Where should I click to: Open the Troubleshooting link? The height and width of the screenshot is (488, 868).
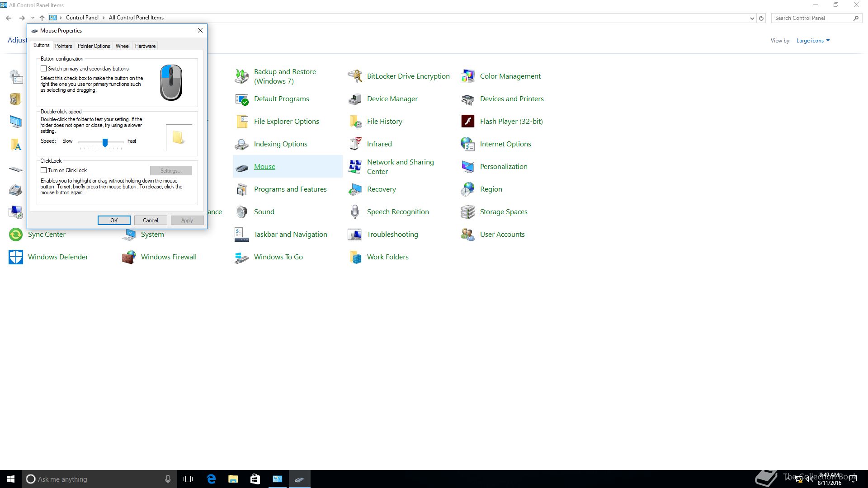pyautogui.click(x=392, y=235)
